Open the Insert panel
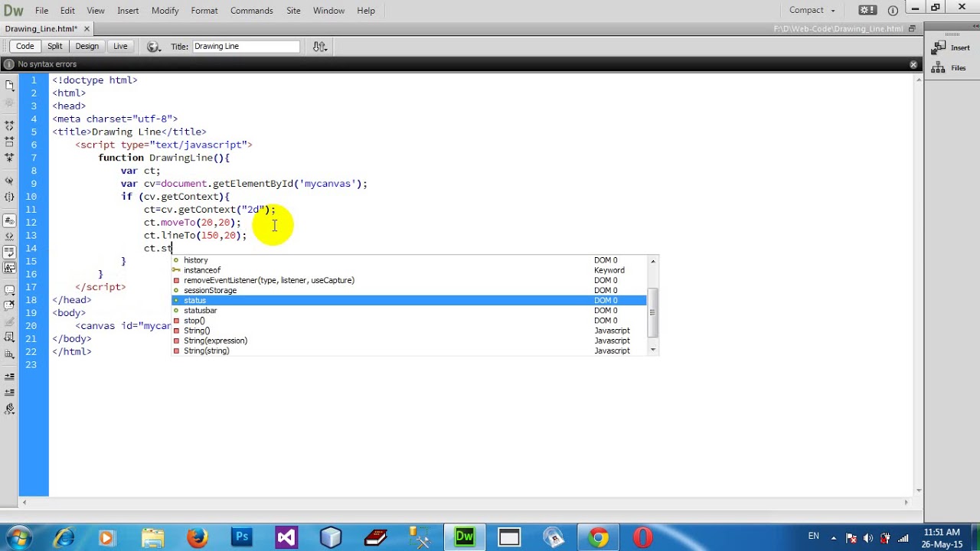The width and height of the screenshot is (980, 551). tap(949, 47)
